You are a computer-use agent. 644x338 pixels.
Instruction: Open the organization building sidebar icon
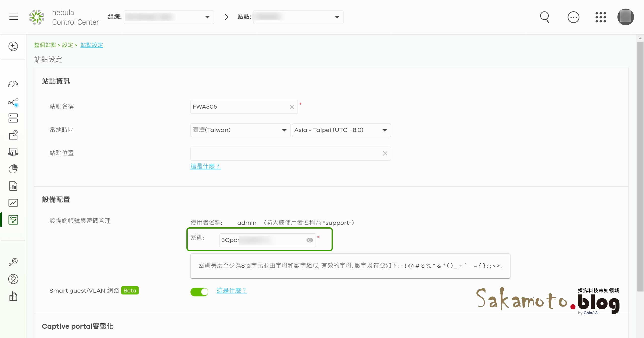[13, 296]
